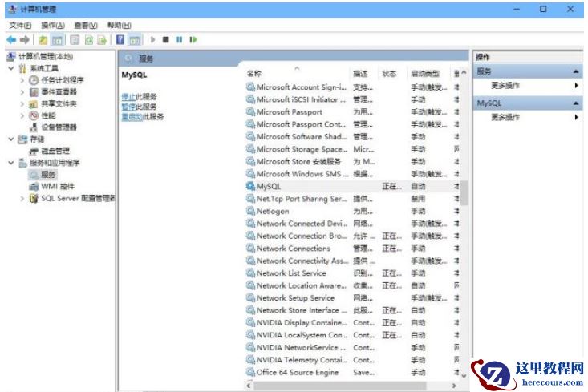
Task: Select Microsoft Account Sign-i... service
Action: point(352,87)
